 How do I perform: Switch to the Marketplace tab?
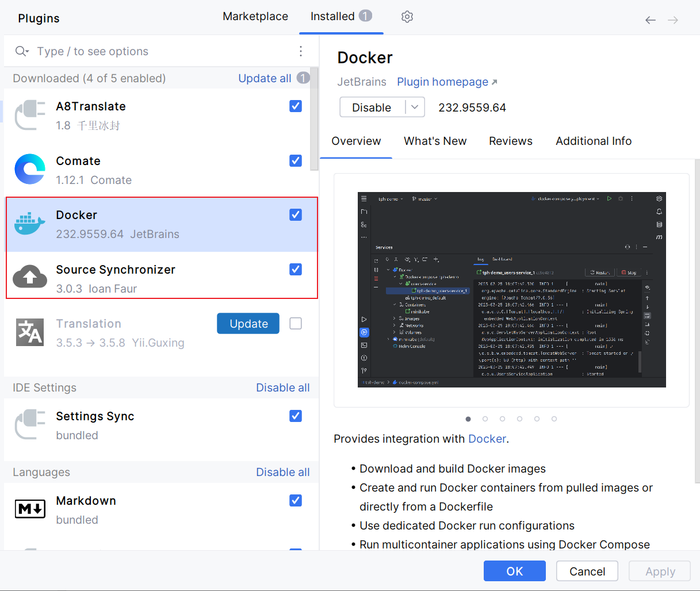pos(255,17)
